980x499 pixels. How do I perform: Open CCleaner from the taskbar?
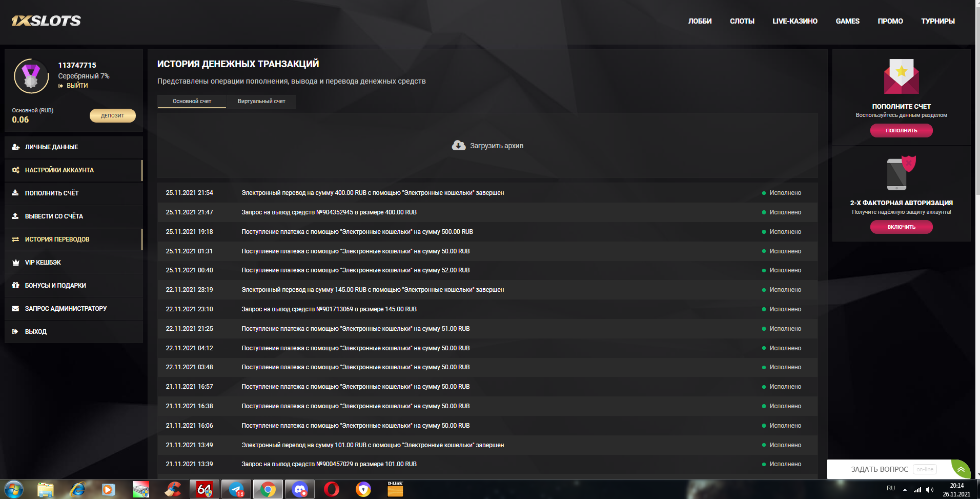click(x=173, y=490)
